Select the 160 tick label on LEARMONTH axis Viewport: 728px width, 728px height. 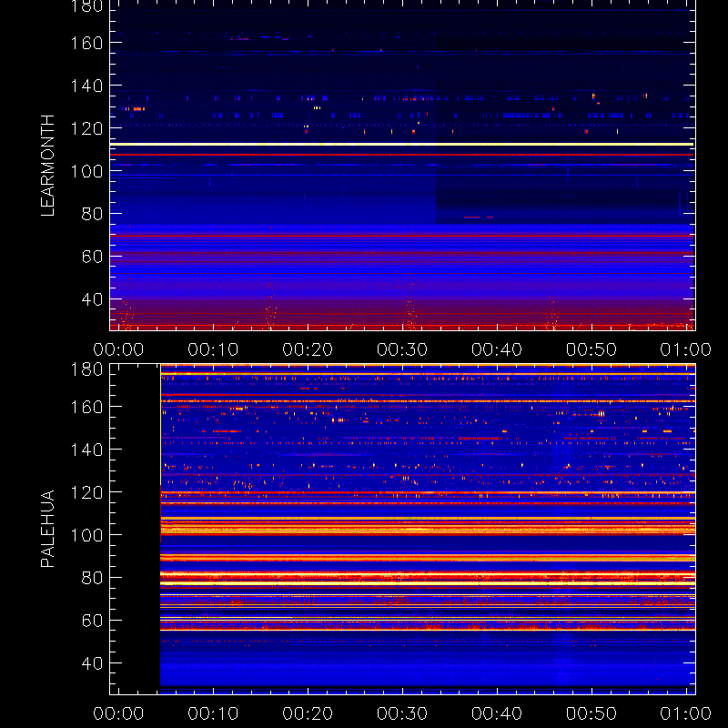tap(86, 43)
